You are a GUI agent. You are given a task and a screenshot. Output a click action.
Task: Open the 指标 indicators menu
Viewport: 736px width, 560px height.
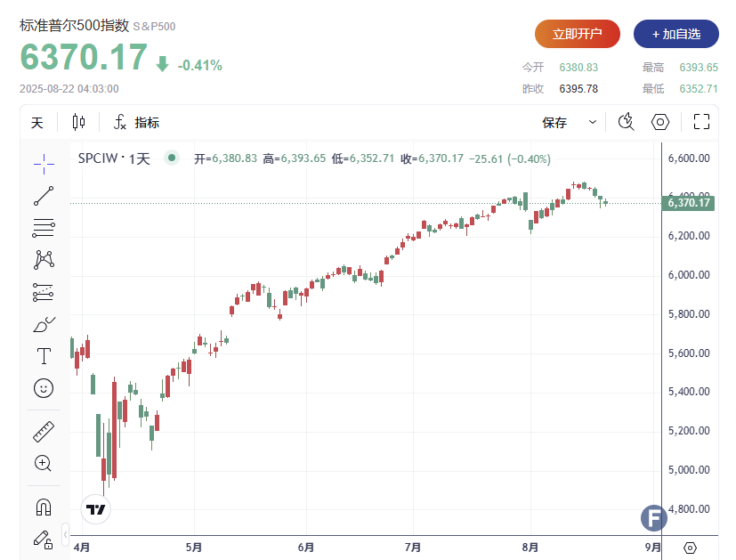click(136, 123)
